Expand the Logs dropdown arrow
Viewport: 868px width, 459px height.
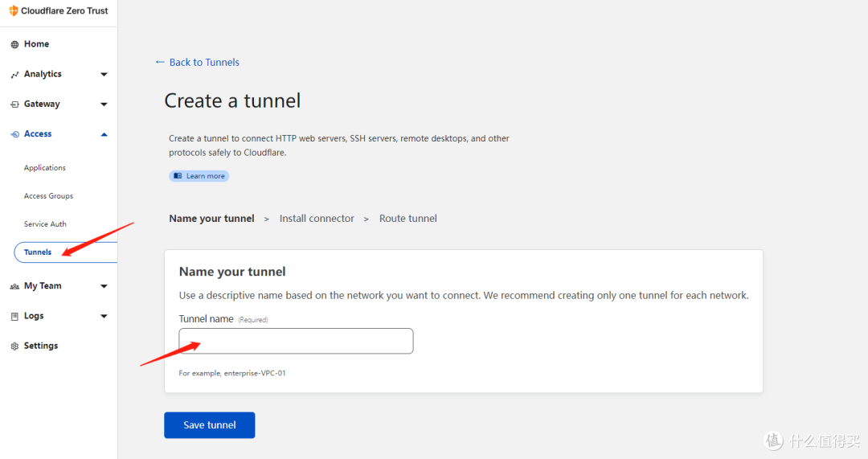click(x=104, y=317)
